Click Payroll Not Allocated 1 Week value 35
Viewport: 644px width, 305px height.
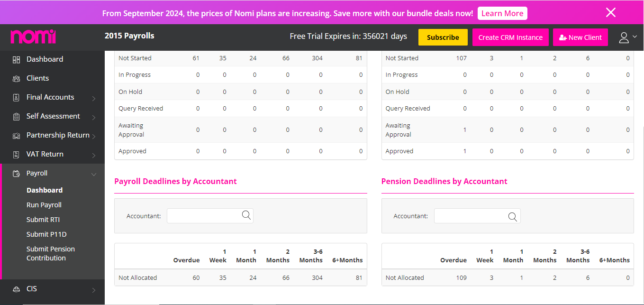tap(223, 278)
